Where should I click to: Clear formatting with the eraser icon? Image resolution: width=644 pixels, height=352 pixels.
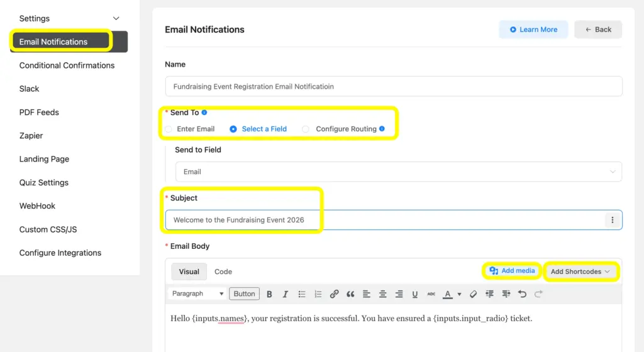pos(473,294)
